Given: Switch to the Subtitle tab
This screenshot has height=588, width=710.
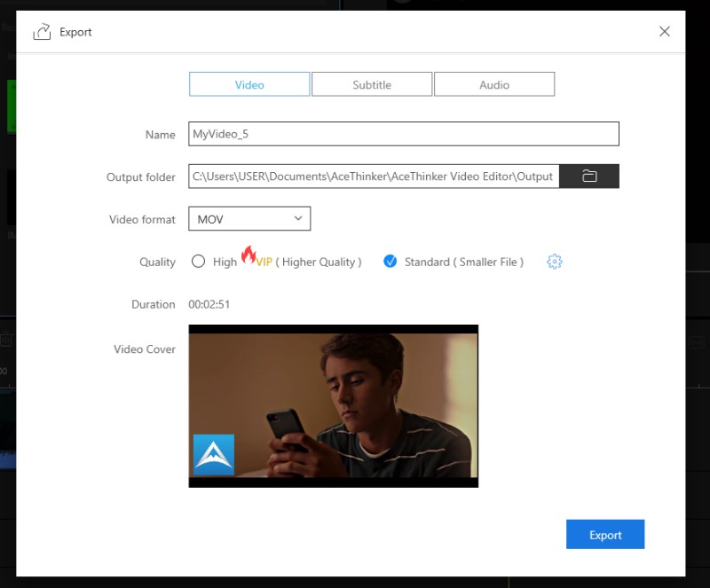Looking at the screenshot, I should coord(372,84).
